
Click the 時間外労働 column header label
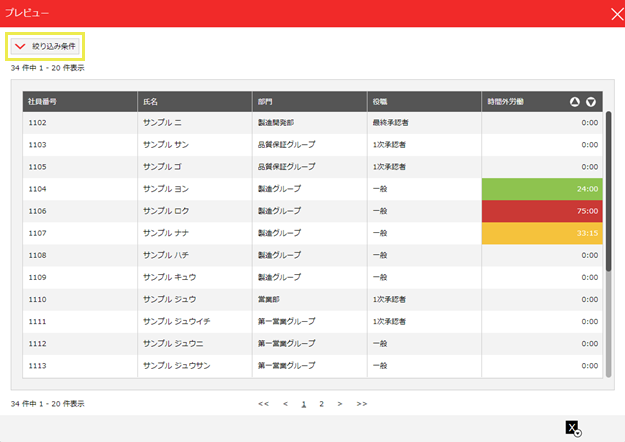[x=505, y=102]
